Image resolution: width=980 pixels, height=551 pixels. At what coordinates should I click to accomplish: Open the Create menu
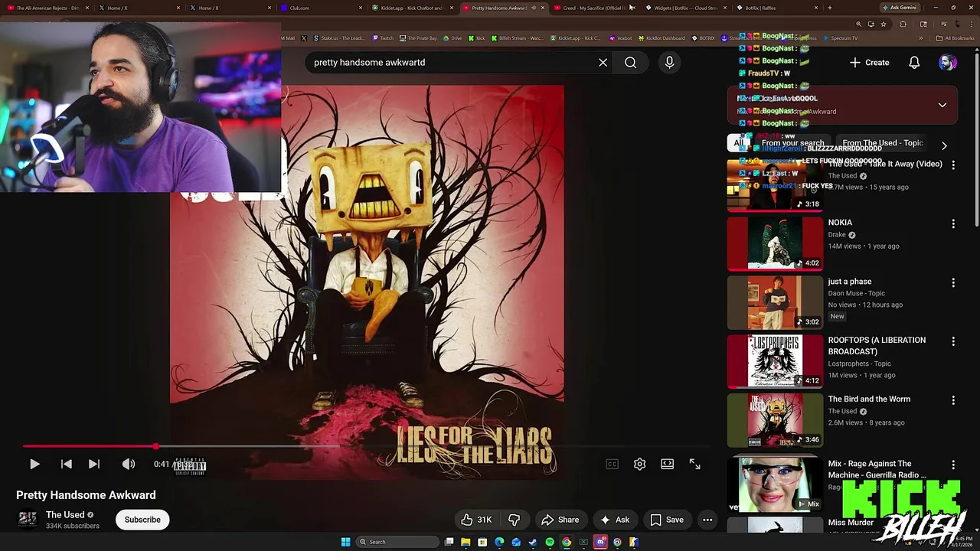[870, 63]
